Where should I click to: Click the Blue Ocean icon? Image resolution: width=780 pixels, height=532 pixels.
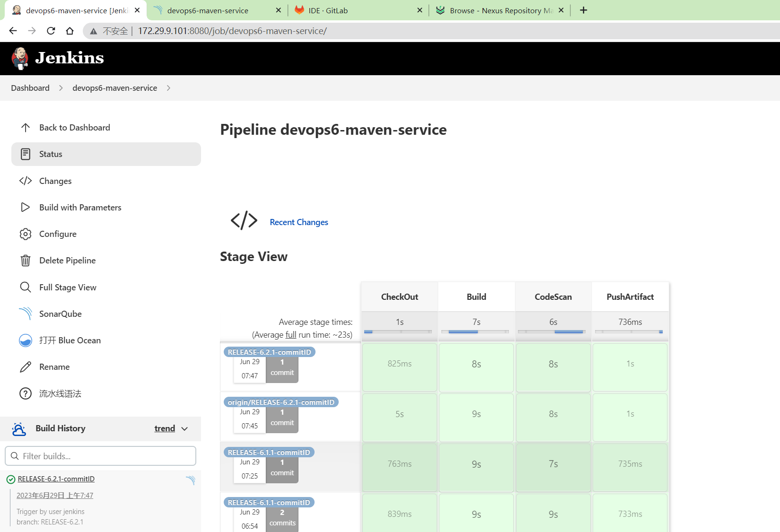tap(26, 340)
